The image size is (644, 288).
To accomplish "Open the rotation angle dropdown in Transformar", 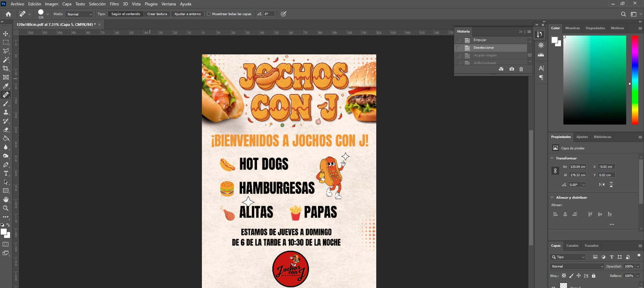I will [x=584, y=185].
